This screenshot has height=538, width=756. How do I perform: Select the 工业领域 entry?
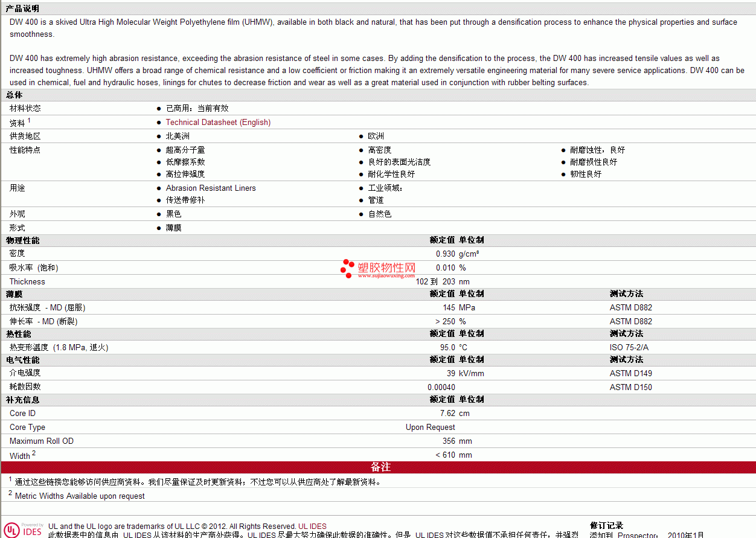pos(385,188)
